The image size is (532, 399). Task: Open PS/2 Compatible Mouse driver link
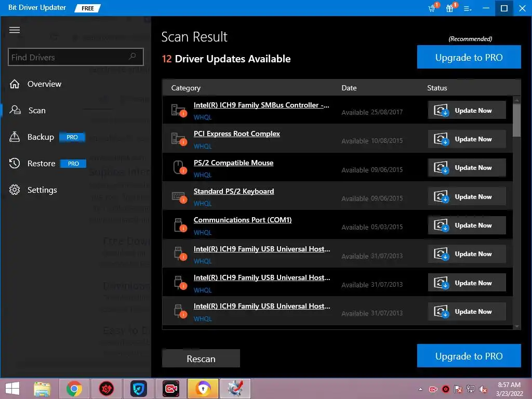click(x=233, y=163)
